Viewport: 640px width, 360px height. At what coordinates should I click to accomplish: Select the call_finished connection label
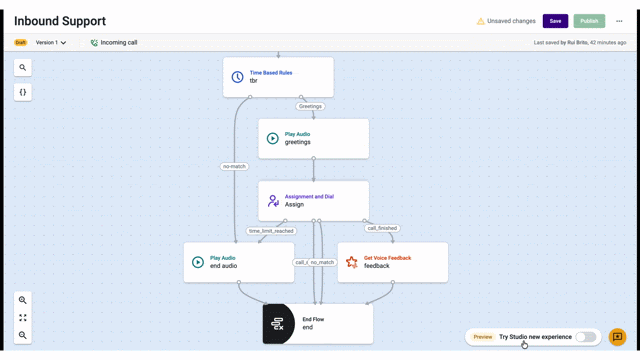382,228
